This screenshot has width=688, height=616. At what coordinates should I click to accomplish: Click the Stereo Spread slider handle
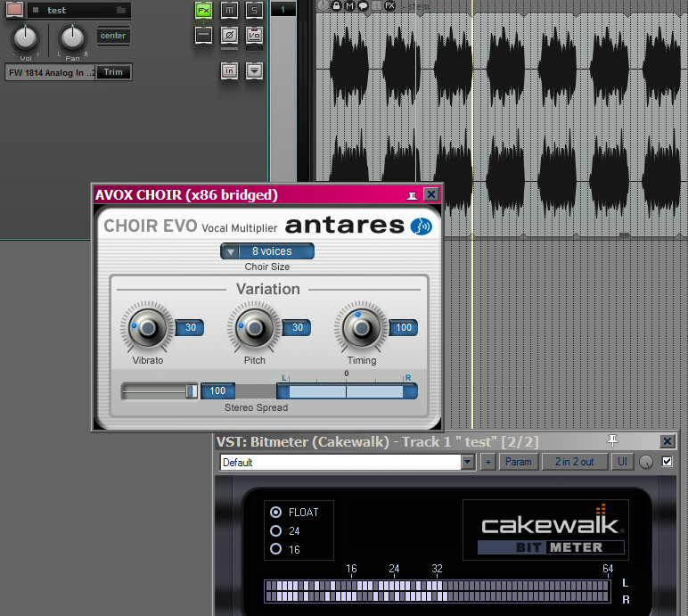point(192,391)
